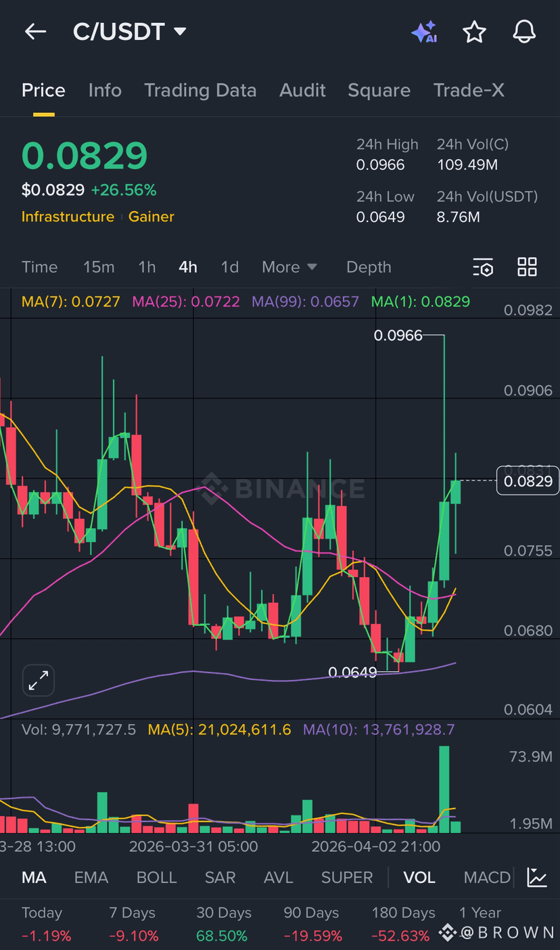Enable the SUPER indicator

(347, 878)
